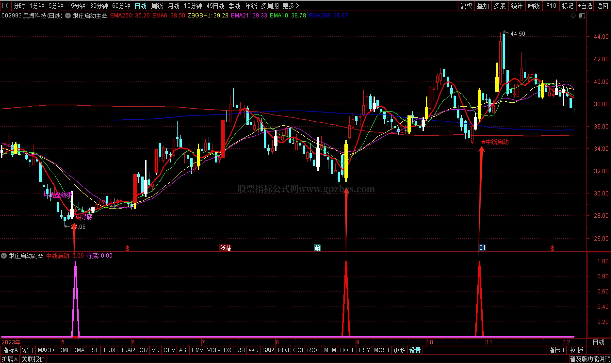Switch to 指标B indicator group
Image resolution: width=611 pixels, height=364 pixels.
(556, 350)
